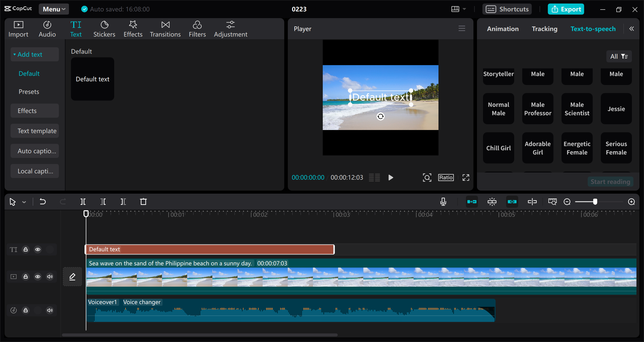Lock the video track
Image resolution: width=644 pixels, height=342 pixels.
coord(26,277)
